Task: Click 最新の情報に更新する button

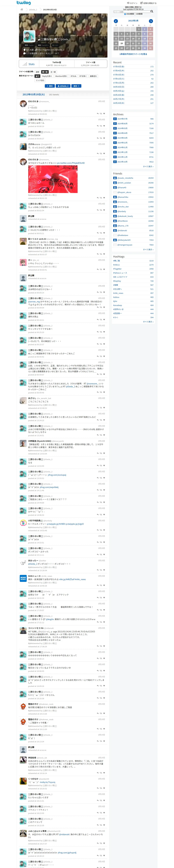Action: pyautogui.click(x=133, y=7)
